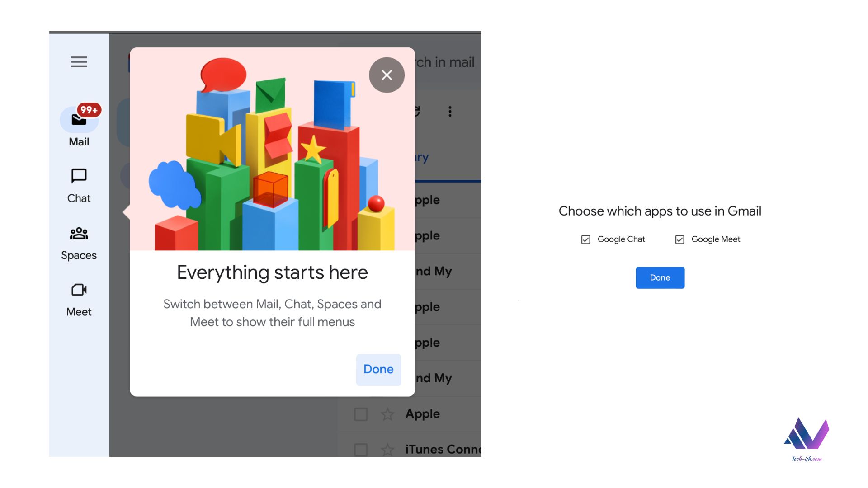Open the hamburger main menu
The width and height of the screenshot is (868, 488).
click(x=79, y=62)
